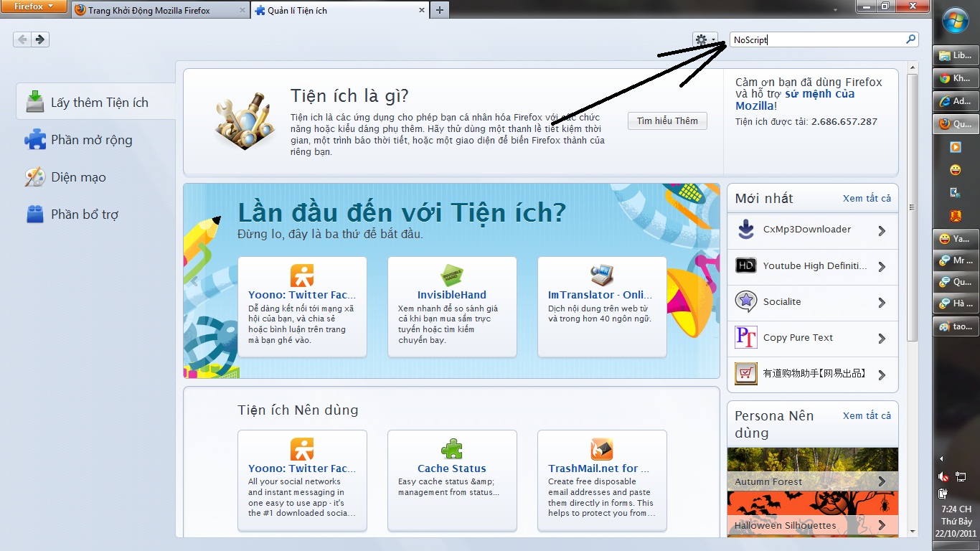Expand the Copy Pure Text row chevron
The width and height of the screenshot is (980, 551).
point(882,339)
